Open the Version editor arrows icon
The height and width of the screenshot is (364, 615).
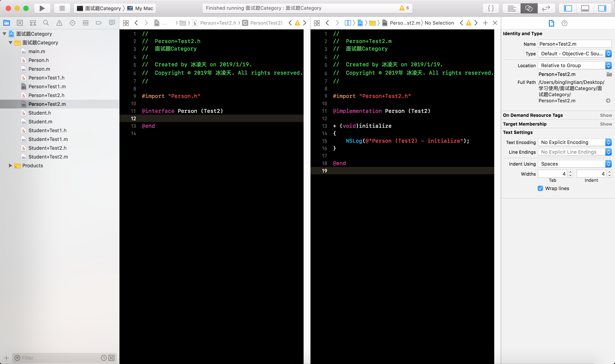[546, 8]
